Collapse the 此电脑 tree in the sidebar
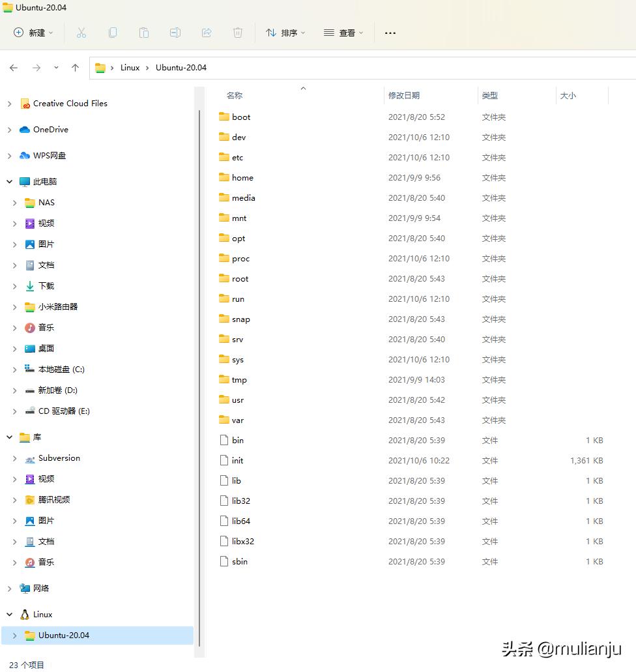636x672 pixels. pyautogui.click(x=9, y=181)
